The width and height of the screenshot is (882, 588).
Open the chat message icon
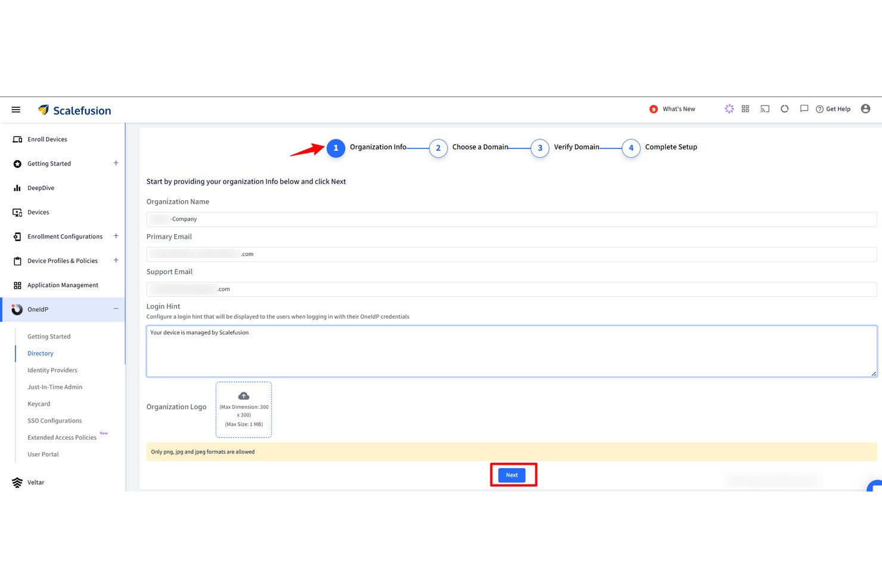[x=804, y=109]
